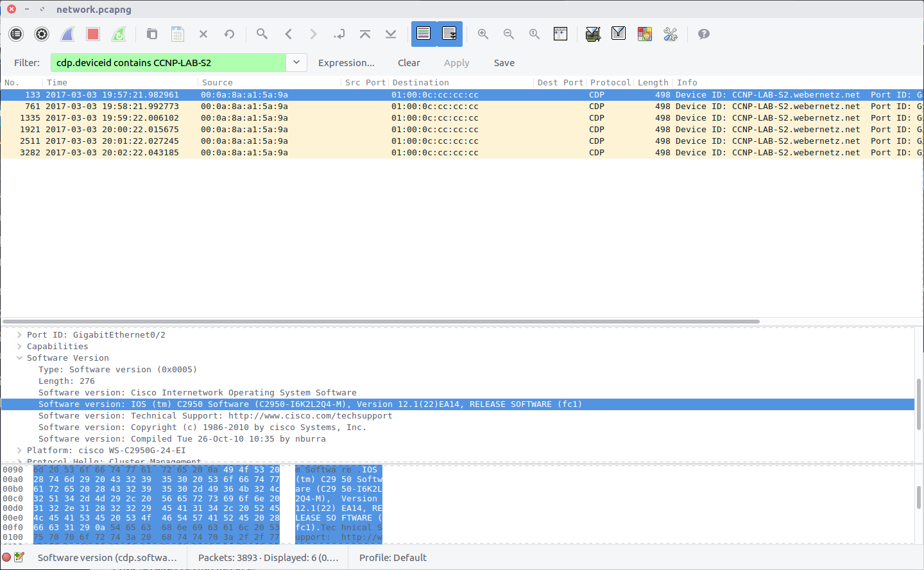Expand the Port ID GigabitEthernet0/2 node
Screen dimensions: 924x570
coord(20,334)
